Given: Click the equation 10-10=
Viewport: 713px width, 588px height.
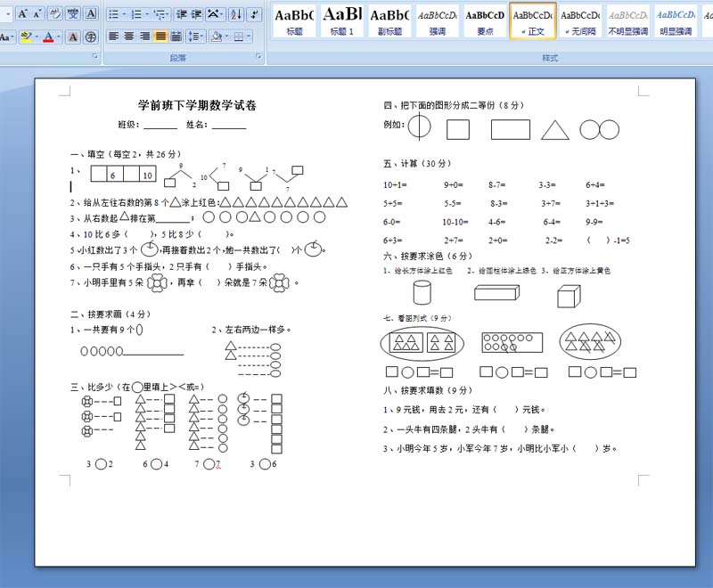Looking at the screenshot, I should [x=455, y=222].
